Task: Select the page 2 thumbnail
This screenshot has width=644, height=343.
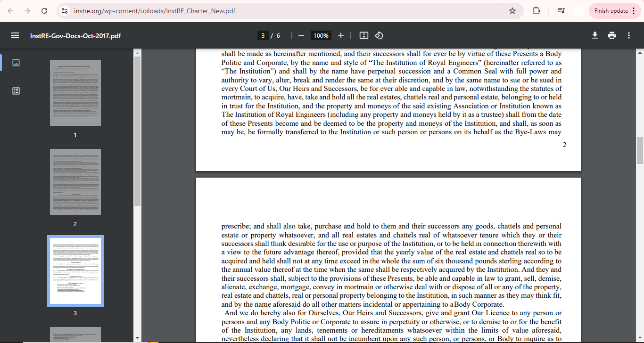Action: coord(75,182)
